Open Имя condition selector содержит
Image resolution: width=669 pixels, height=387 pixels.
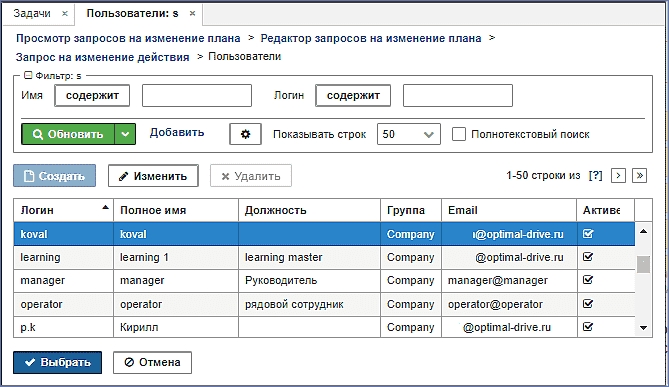(x=92, y=96)
